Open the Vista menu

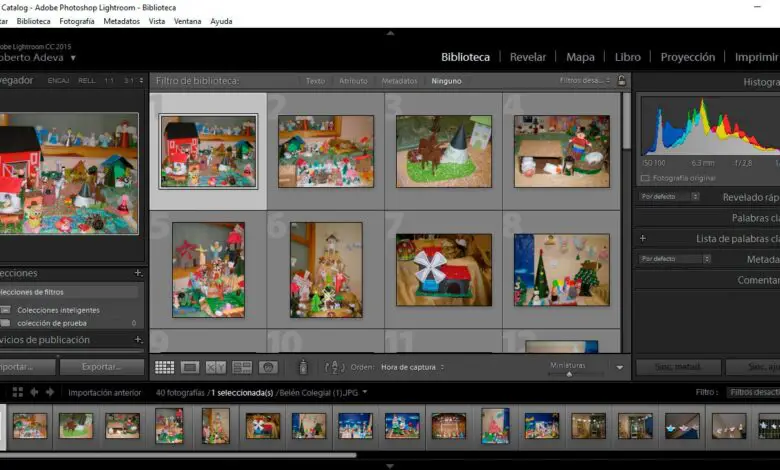click(x=157, y=21)
